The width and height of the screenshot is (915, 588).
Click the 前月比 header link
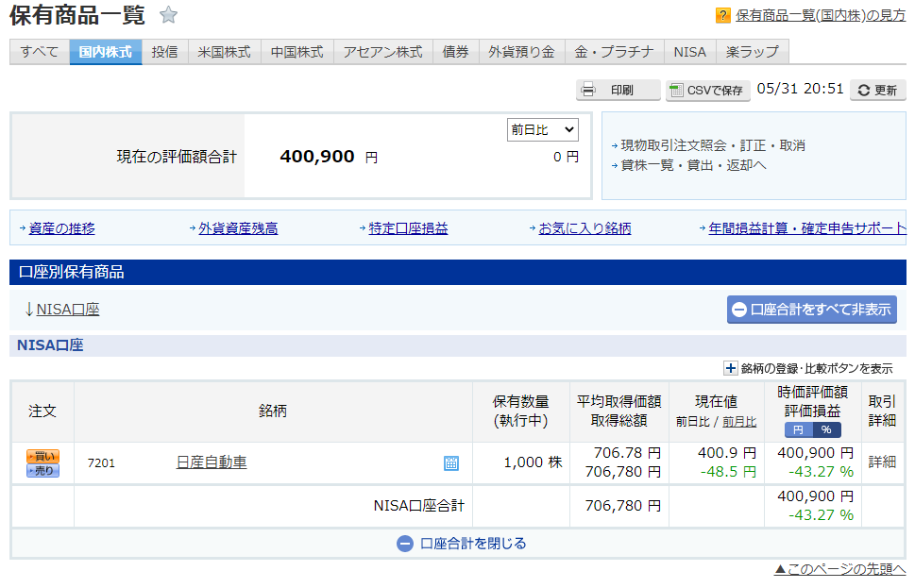pos(739,422)
